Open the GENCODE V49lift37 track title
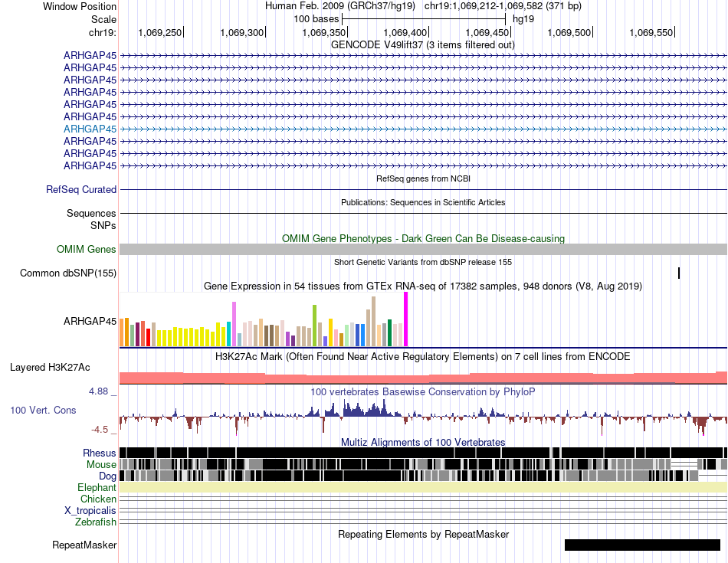728x563 pixels. click(422, 44)
